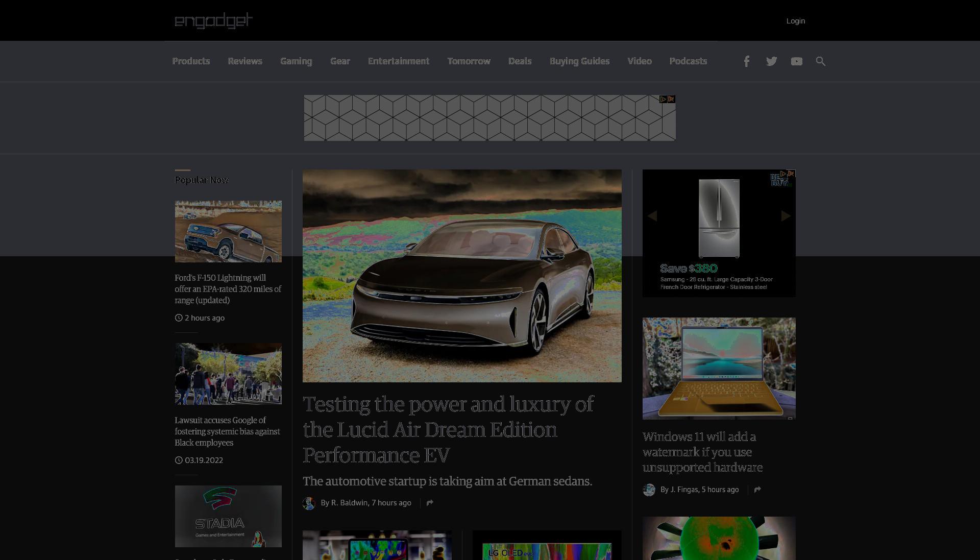
Task: Go to the Tomorrow section
Action: click(x=469, y=61)
